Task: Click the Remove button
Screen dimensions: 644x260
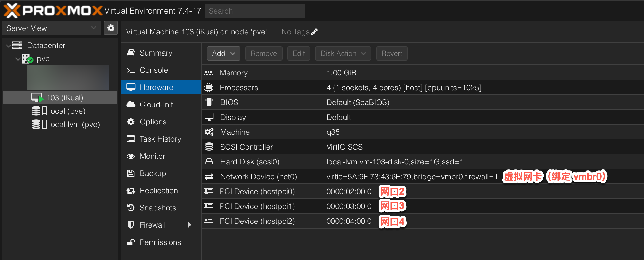Action: [x=264, y=53]
